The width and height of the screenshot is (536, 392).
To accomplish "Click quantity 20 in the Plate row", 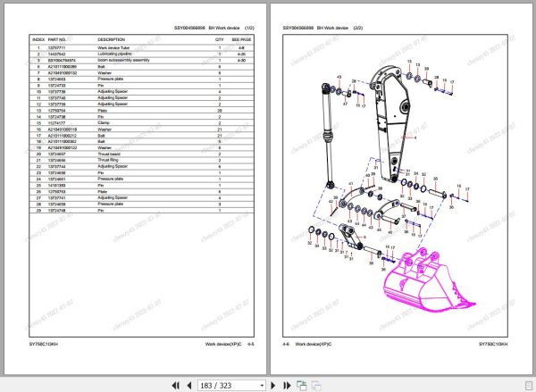I will pyautogui.click(x=220, y=111).
